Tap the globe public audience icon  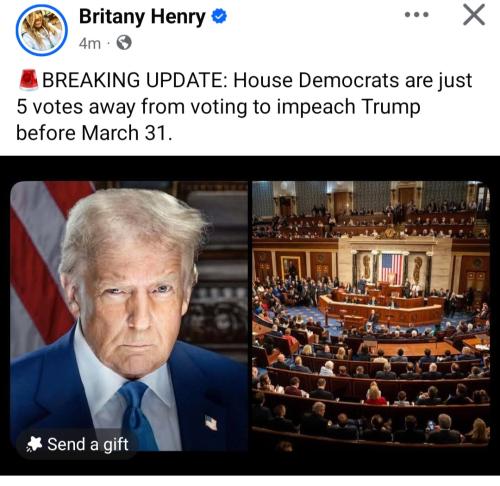[124, 43]
